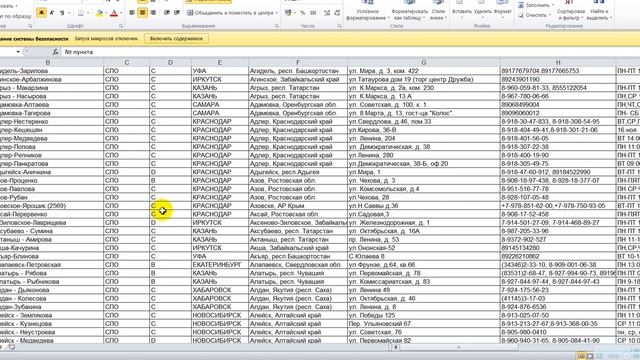Apply comma style (000) format

313,13
